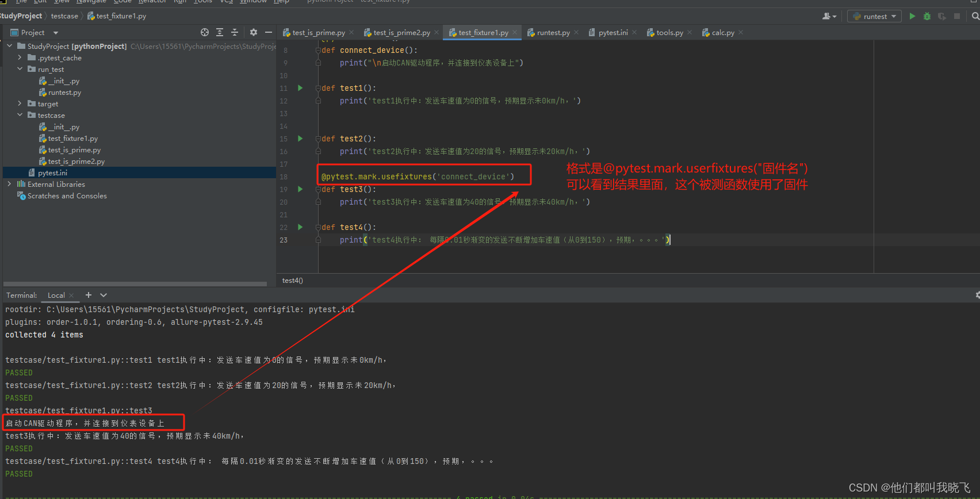
Task: Close the tools.py tab
Action: pos(690,32)
